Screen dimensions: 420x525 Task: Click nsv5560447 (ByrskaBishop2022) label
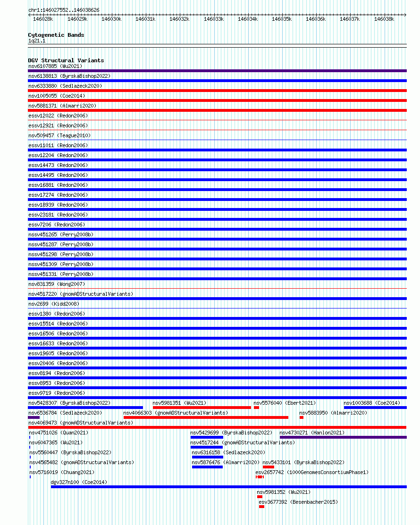(x=70, y=453)
